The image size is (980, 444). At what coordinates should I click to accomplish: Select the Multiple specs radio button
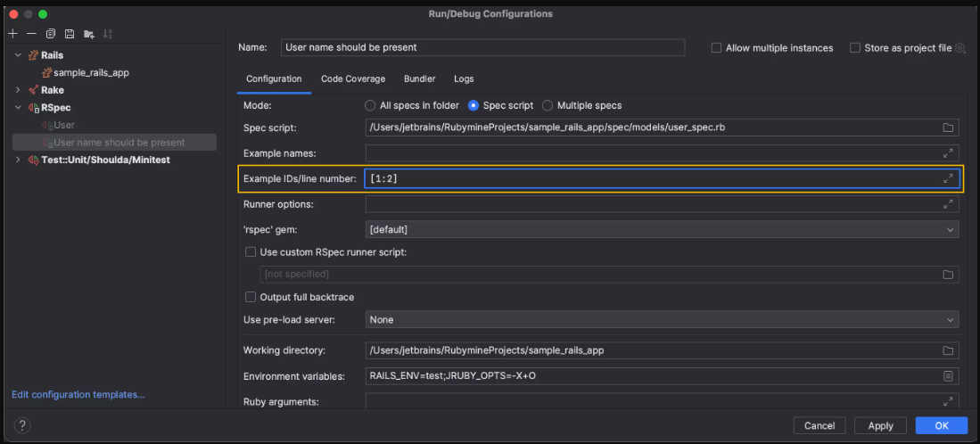coord(548,105)
